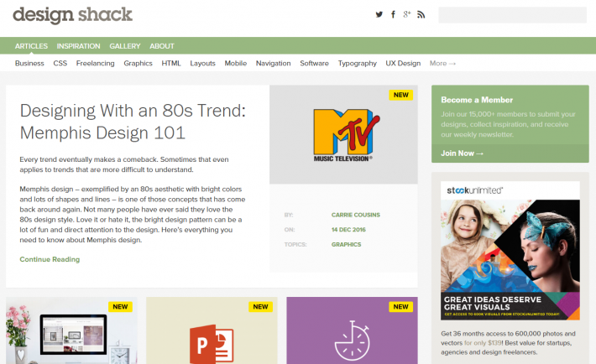The width and height of the screenshot is (596, 364).
Task: Open the Twitter social icon
Action: coord(379,15)
